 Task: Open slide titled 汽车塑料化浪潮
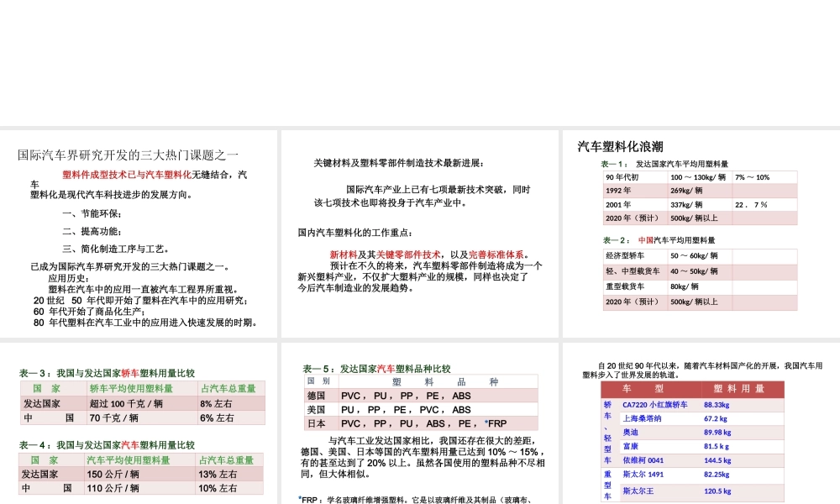701,234
